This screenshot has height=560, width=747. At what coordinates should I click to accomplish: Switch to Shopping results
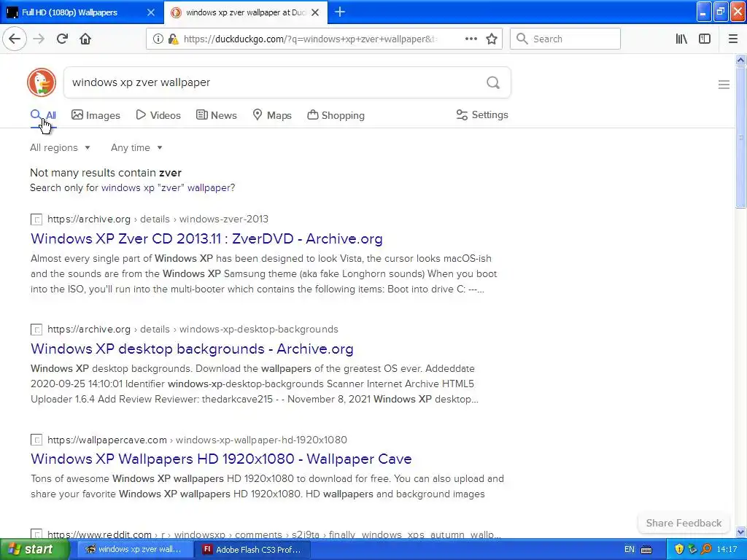coord(336,115)
